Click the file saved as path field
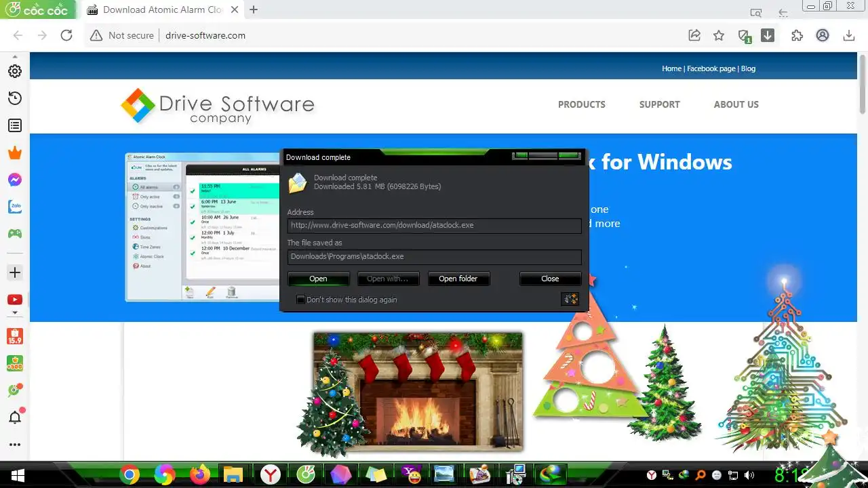 click(x=434, y=256)
